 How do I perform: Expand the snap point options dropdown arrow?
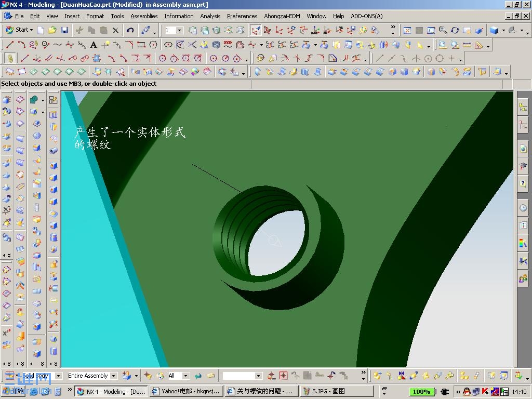460,60
